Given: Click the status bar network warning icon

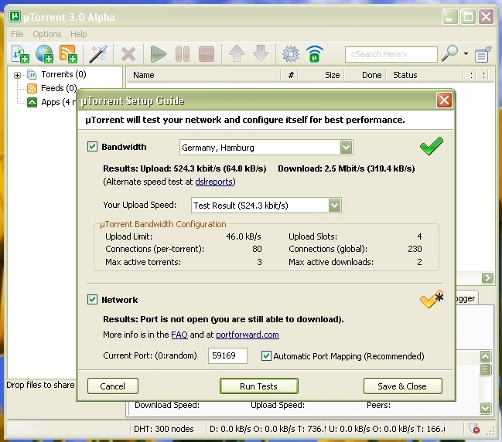Looking at the screenshot, I should (474, 429).
